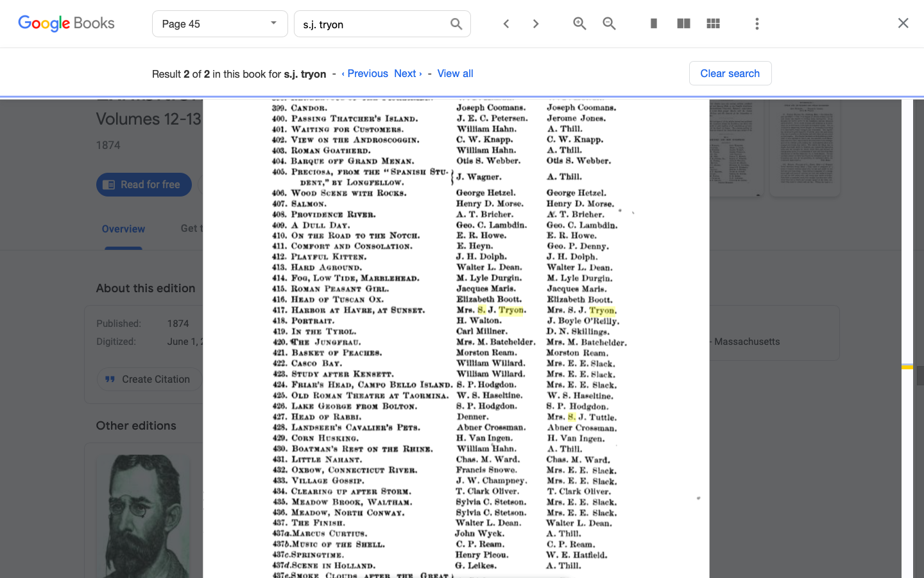Go to the previous page with left arrow
Image resolution: width=924 pixels, height=578 pixels.
click(x=506, y=23)
